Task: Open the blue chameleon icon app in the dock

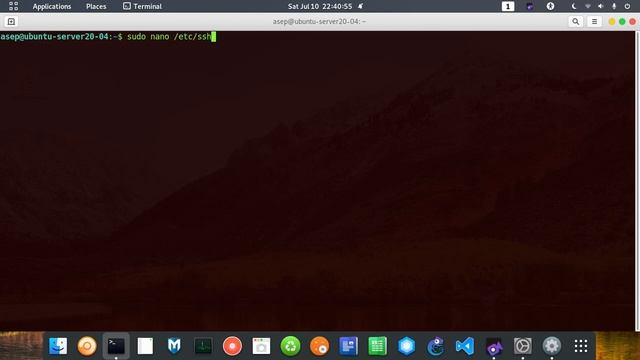Action: coord(436,346)
